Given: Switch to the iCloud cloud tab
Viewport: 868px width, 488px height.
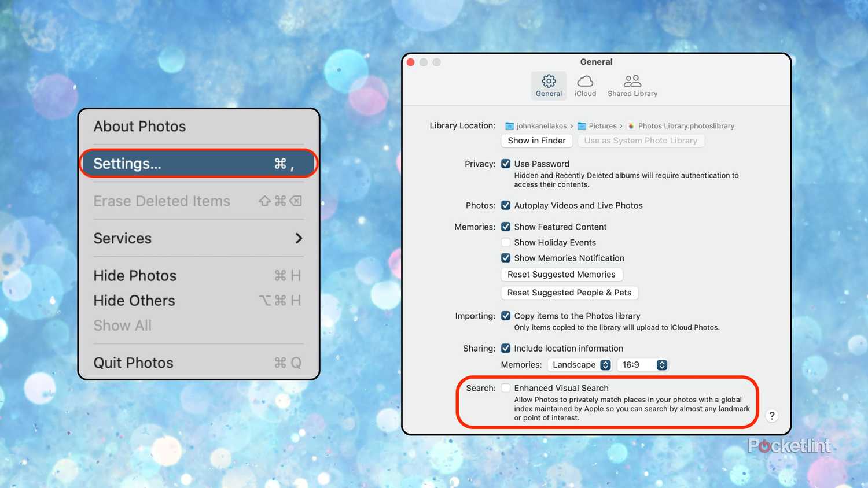Looking at the screenshot, I should point(585,85).
